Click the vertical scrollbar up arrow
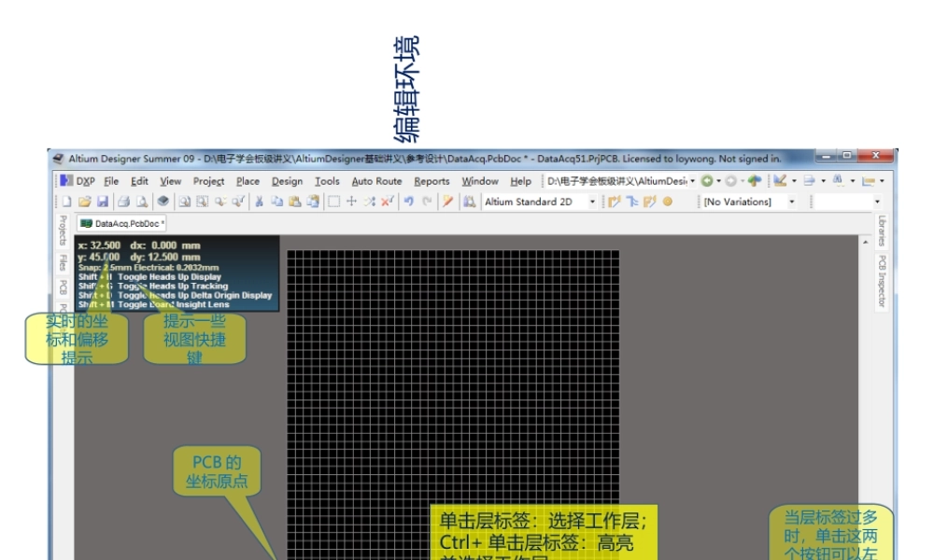934x560 pixels. click(865, 242)
